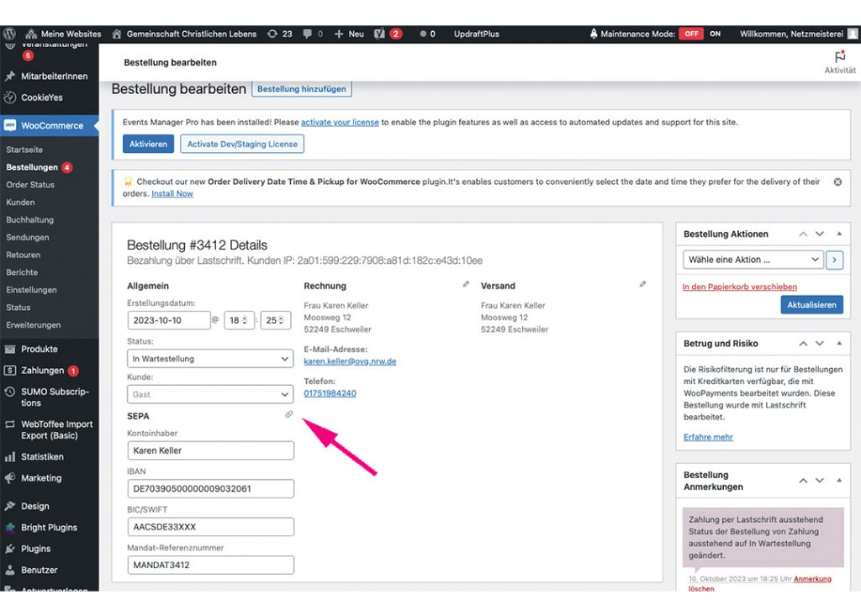Click the IBAN input field
The height and width of the screenshot is (616, 861).
click(x=210, y=488)
